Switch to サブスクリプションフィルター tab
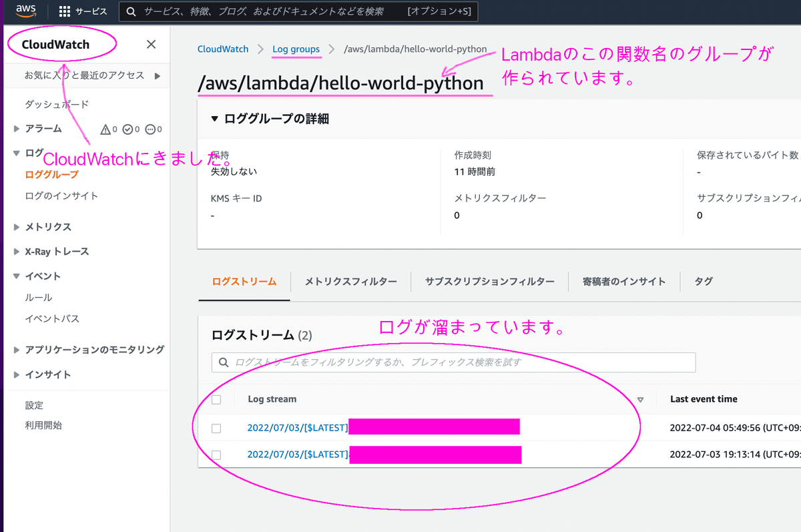The image size is (801, 532). coord(490,282)
